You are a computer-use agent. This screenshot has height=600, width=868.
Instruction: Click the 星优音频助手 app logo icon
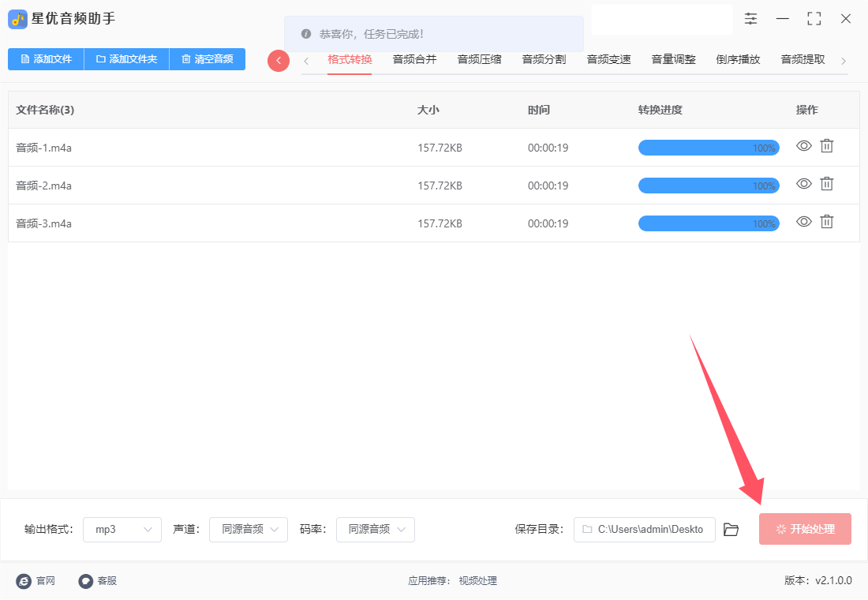pos(17,20)
